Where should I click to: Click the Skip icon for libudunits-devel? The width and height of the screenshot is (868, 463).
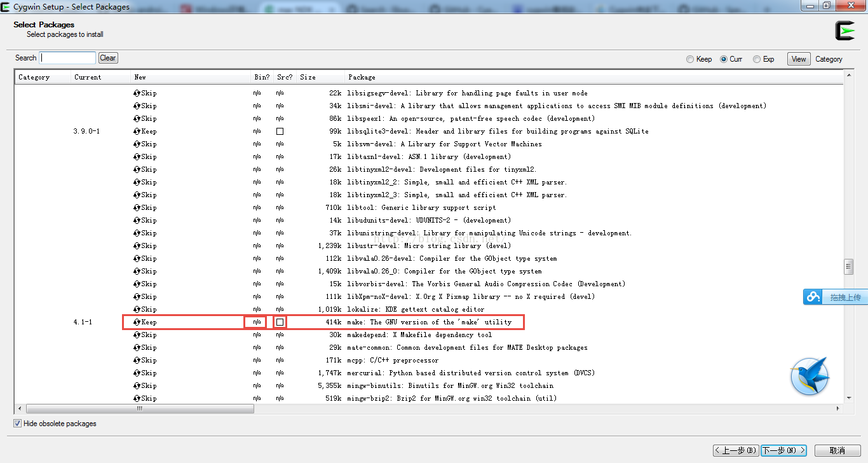click(137, 220)
